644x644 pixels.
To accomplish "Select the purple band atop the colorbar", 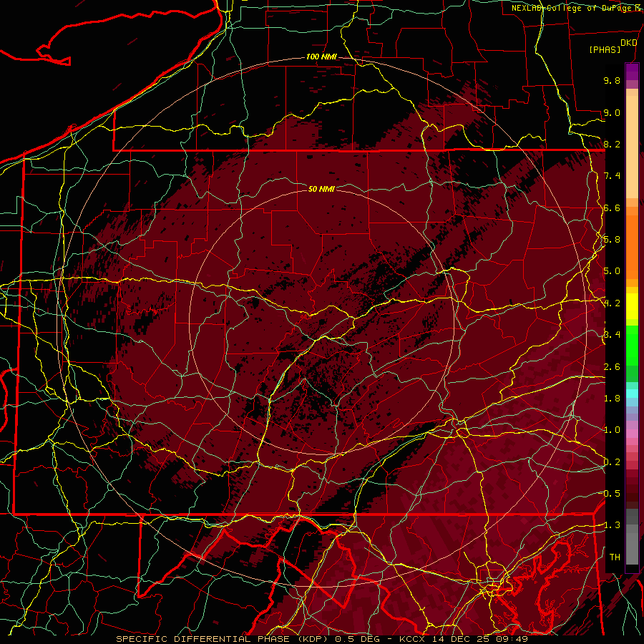I will point(632,72).
